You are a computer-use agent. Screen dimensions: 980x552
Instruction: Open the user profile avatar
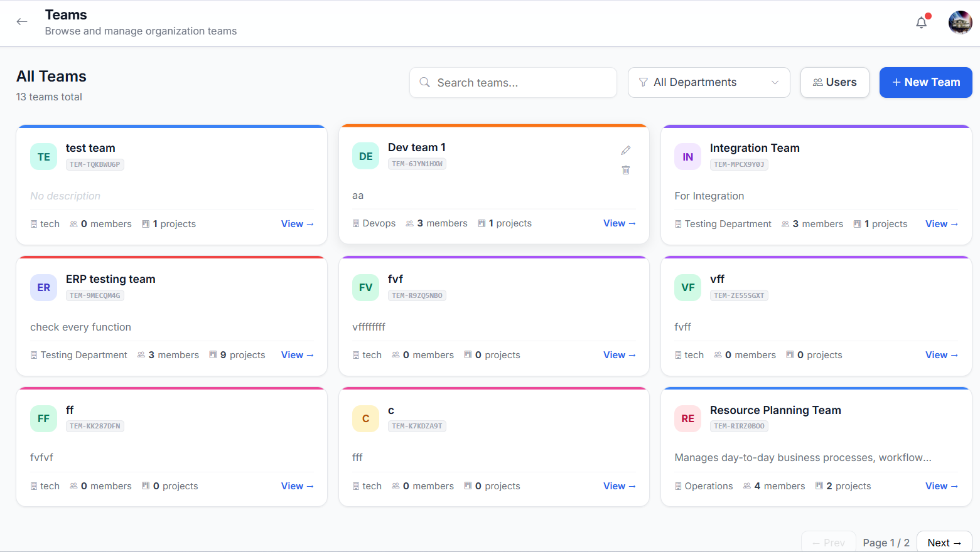click(960, 23)
